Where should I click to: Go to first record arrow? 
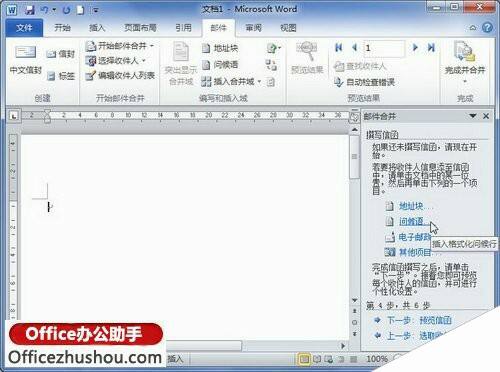click(339, 48)
